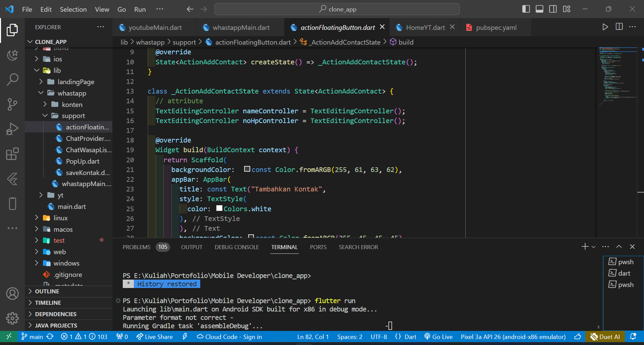Open the device emulator view icon
This screenshot has width=644, height=345.
point(12,204)
